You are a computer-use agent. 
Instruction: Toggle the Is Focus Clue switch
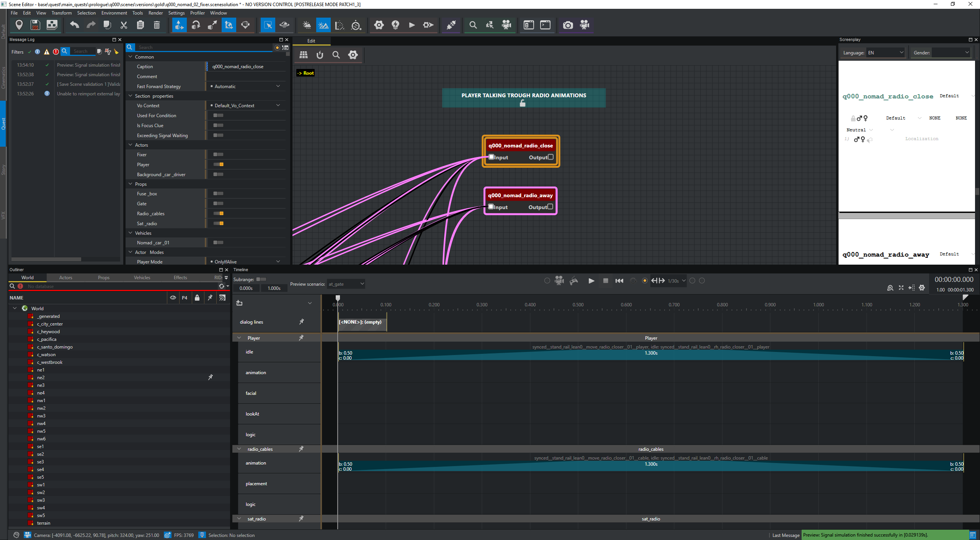pyautogui.click(x=219, y=125)
